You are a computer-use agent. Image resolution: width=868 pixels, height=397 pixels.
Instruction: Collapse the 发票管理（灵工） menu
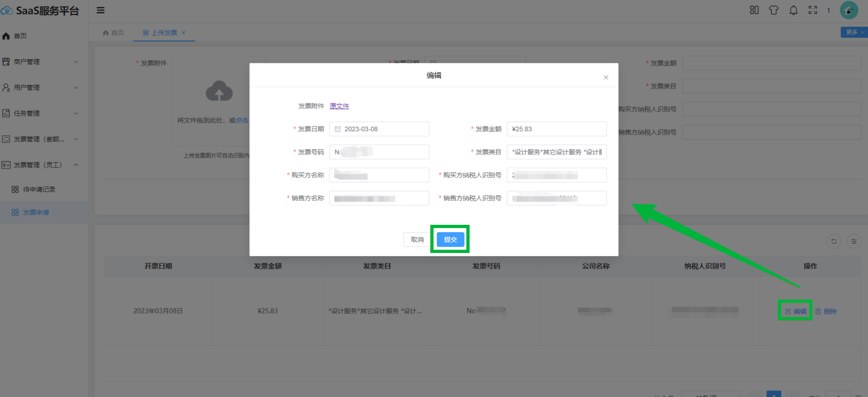click(x=40, y=165)
